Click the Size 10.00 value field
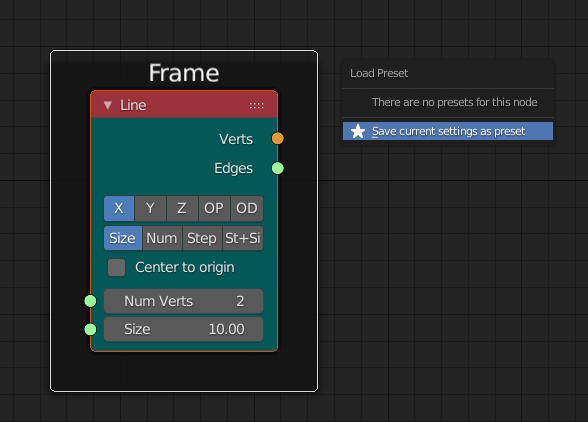Image resolution: width=588 pixels, height=422 pixels. tap(183, 329)
